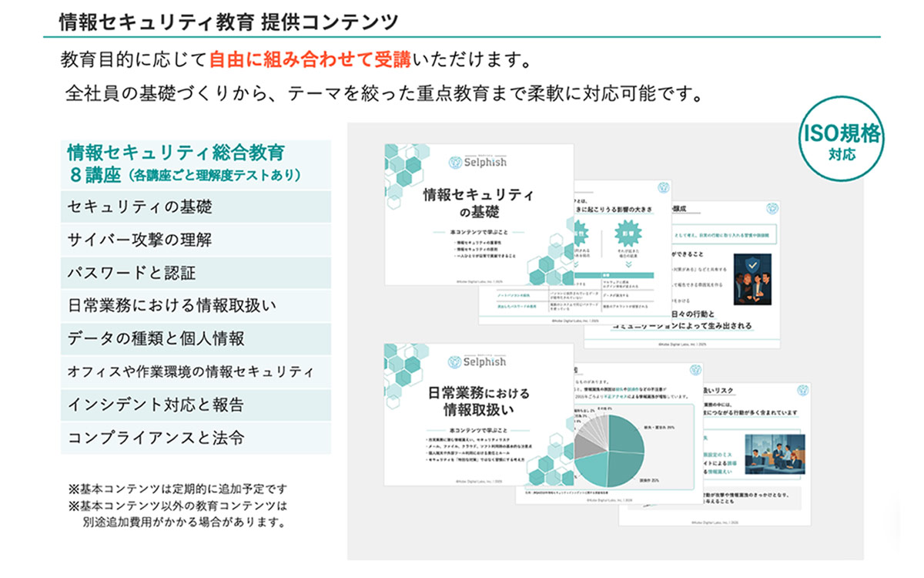Select the 日常業務における情報取扱い course row in the list
The image size is (924, 578).
coord(196,306)
